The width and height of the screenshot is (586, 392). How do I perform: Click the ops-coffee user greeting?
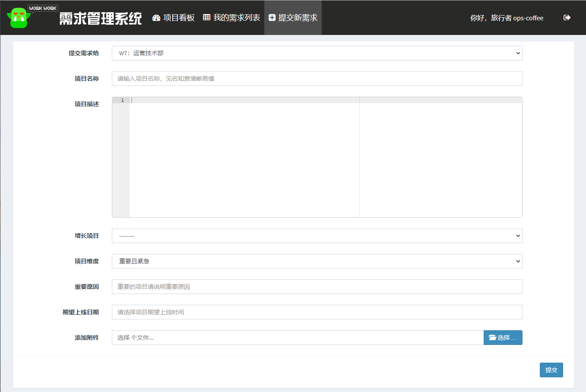pos(507,18)
